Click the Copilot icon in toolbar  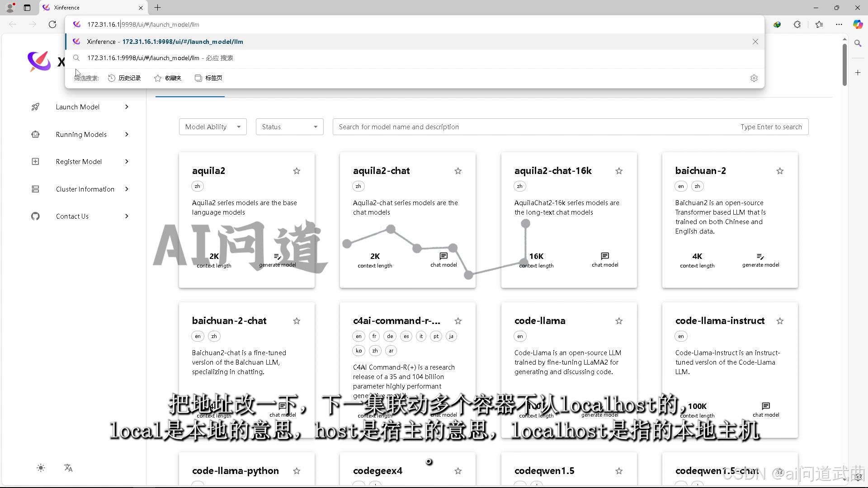point(858,24)
